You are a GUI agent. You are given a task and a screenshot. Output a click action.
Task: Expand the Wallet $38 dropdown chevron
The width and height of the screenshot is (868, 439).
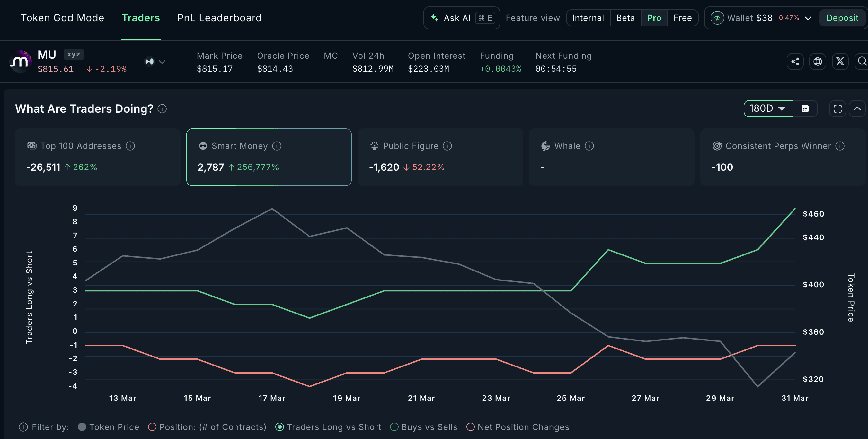[808, 18]
